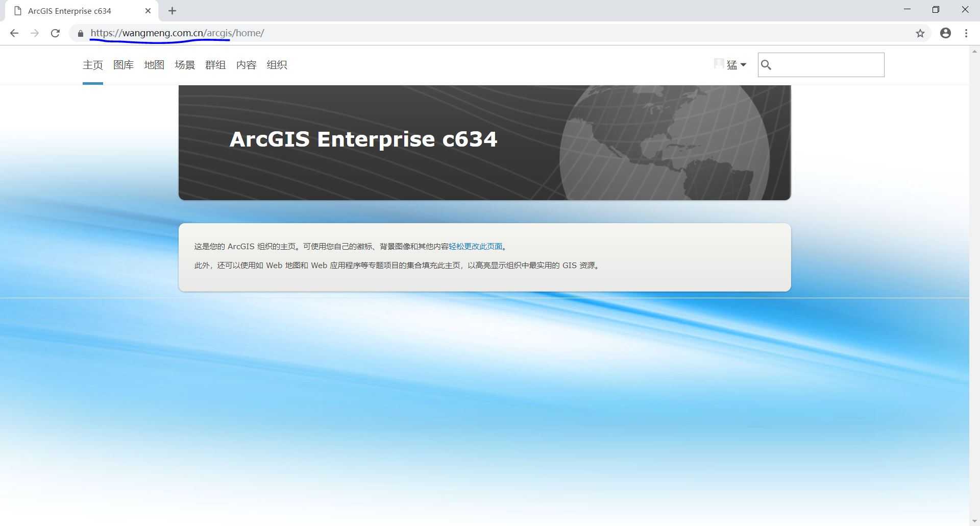Open the 场景 navigation item

pyautogui.click(x=185, y=65)
